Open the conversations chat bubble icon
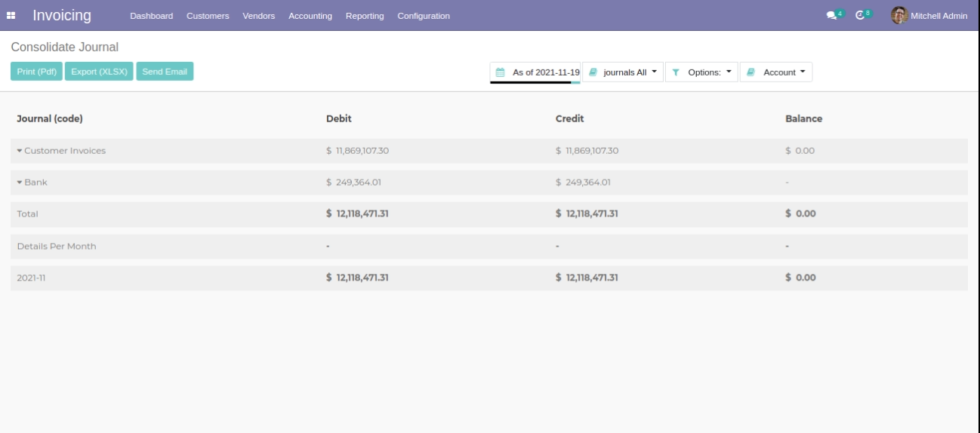The height and width of the screenshot is (433, 980). (x=831, y=15)
